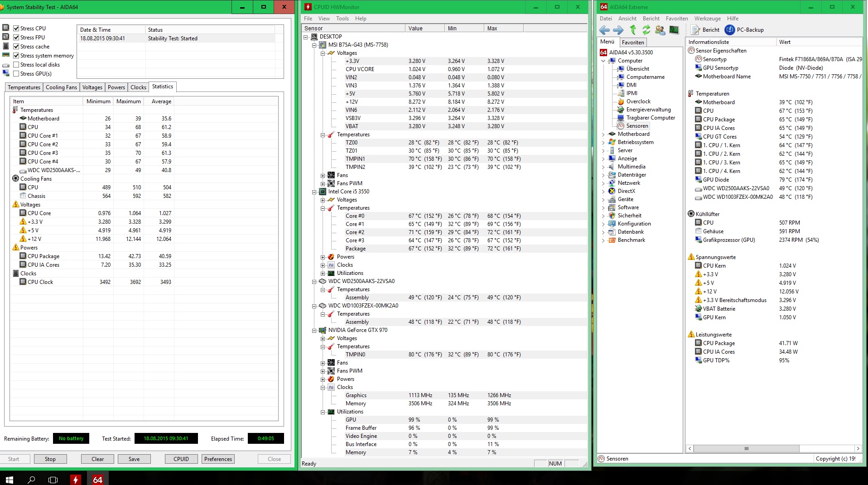Image resolution: width=868 pixels, height=485 pixels.
Task: Stop the stability test
Action: [50, 459]
